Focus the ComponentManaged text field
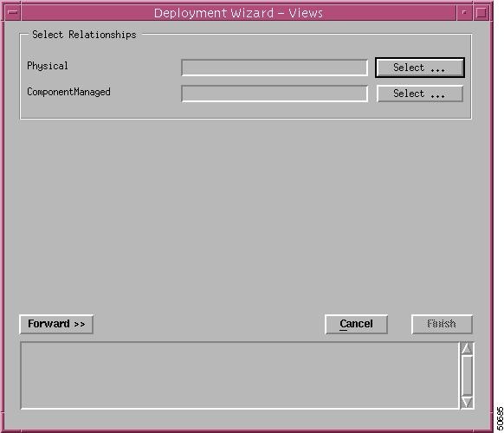This screenshot has height=433, width=504. [x=275, y=94]
